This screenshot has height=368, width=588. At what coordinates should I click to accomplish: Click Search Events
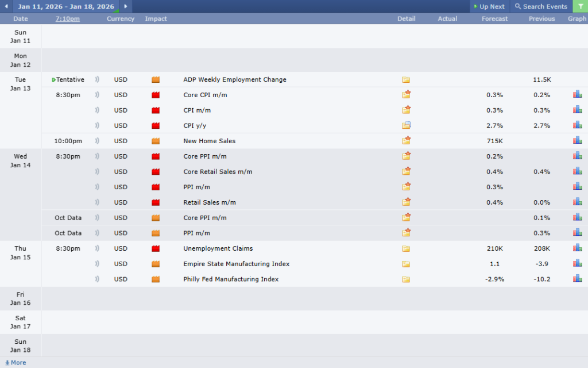[x=541, y=6]
